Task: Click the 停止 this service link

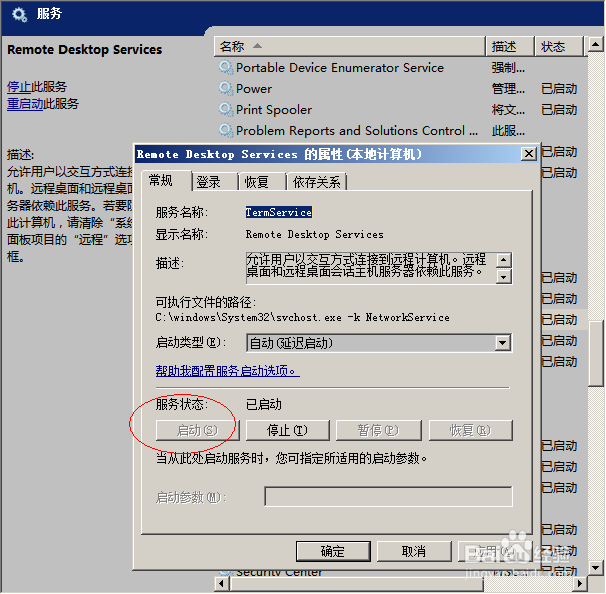Action: pyautogui.click(x=19, y=87)
